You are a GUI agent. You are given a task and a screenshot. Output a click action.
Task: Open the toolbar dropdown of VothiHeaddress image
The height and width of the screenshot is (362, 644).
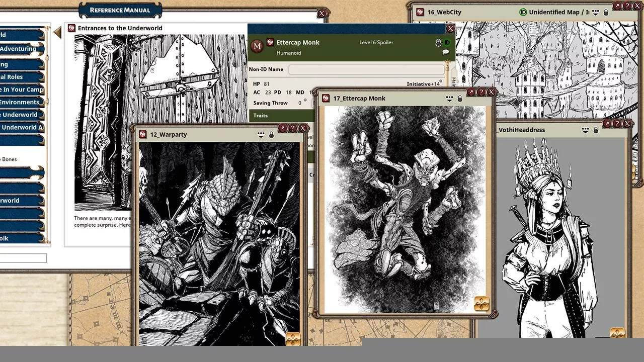pyautogui.click(x=585, y=130)
